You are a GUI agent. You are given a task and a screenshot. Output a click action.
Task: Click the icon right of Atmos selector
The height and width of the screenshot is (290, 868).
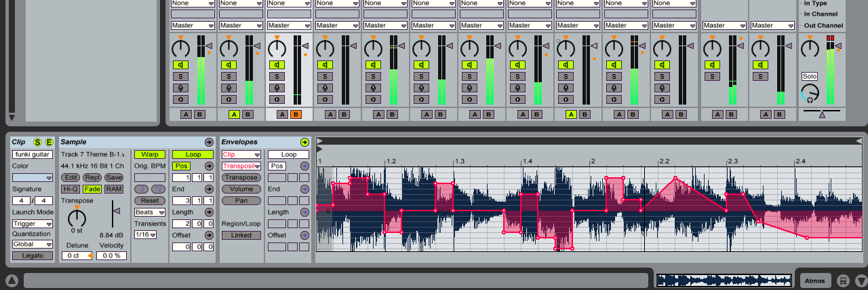[x=843, y=280]
